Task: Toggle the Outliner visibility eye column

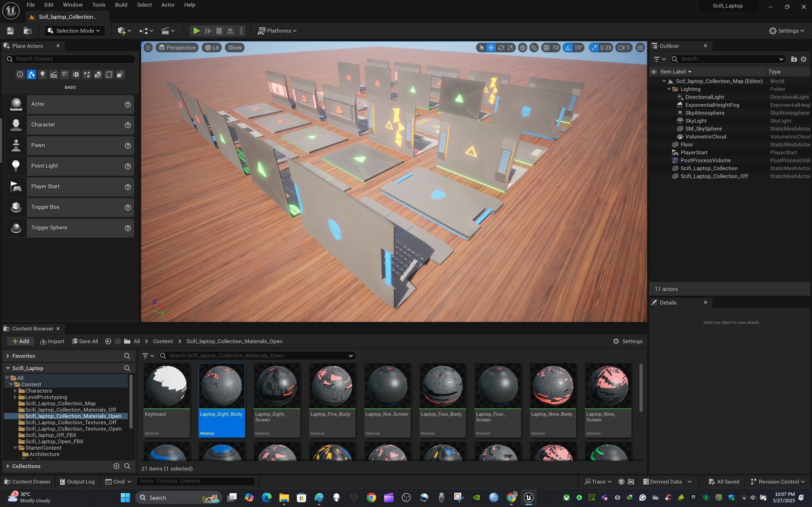Action: 654,72
